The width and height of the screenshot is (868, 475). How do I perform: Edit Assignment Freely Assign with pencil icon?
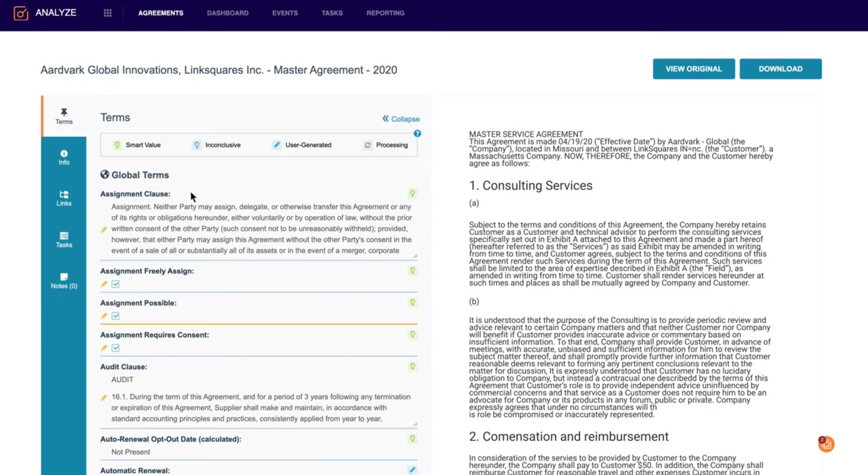pyautogui.click(x=104, y=284)
